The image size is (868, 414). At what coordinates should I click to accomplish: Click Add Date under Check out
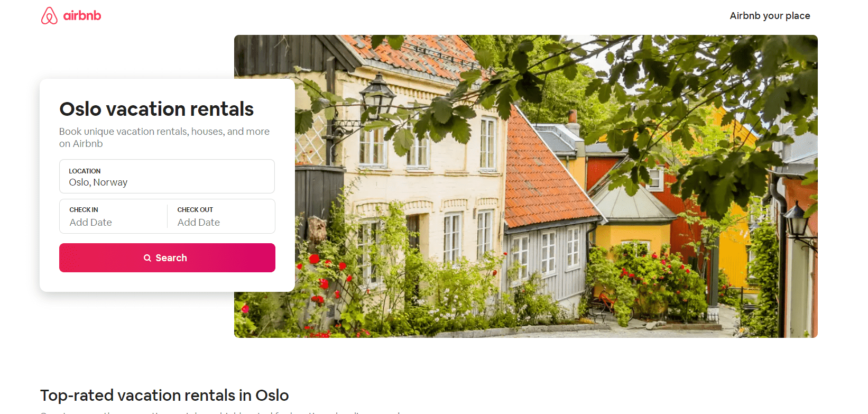click(199, 223)
